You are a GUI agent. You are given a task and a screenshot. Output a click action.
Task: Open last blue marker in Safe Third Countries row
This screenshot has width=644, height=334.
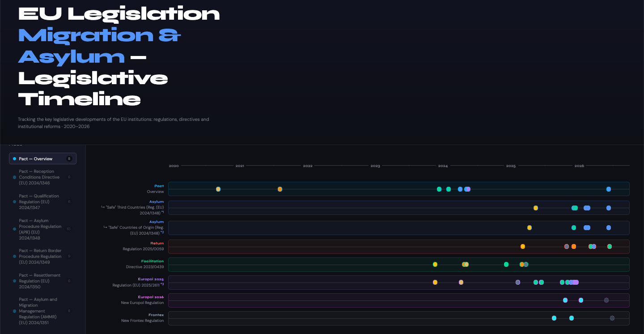[609, 208]
